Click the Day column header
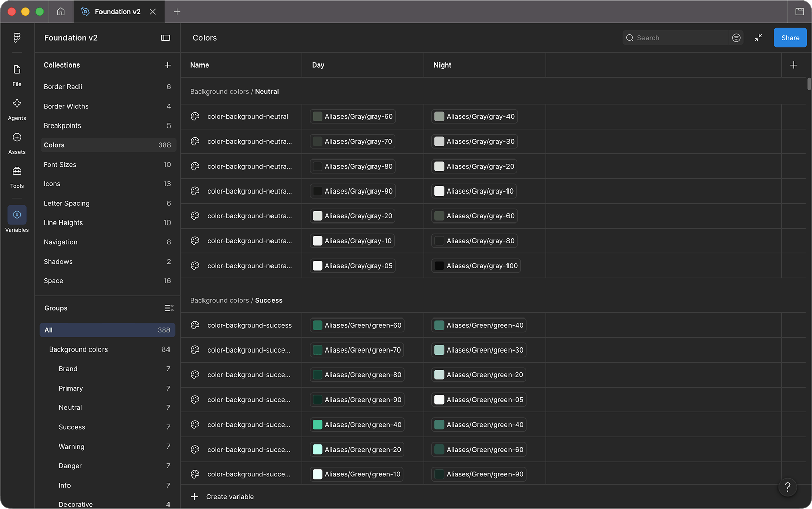The image size is (812, 509). [363, 65]
